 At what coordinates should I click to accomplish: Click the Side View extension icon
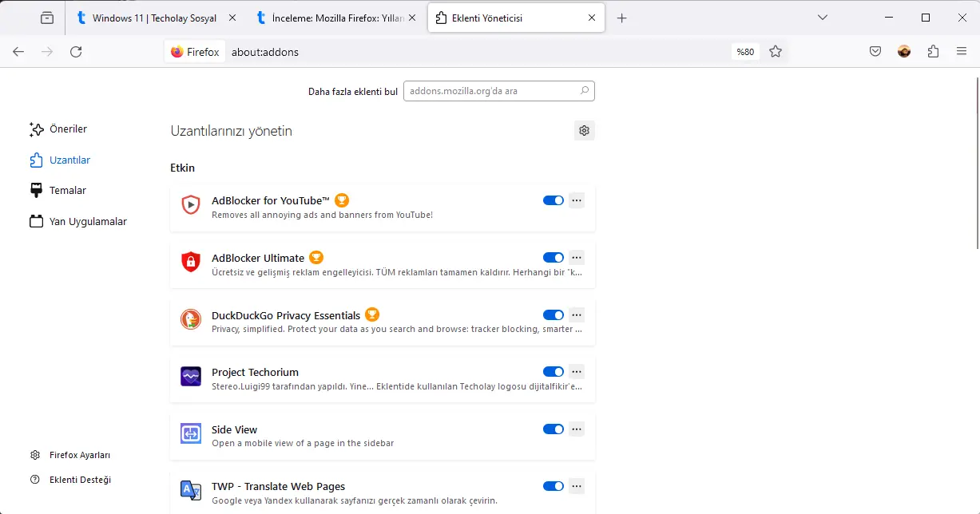tap(190, 433)
